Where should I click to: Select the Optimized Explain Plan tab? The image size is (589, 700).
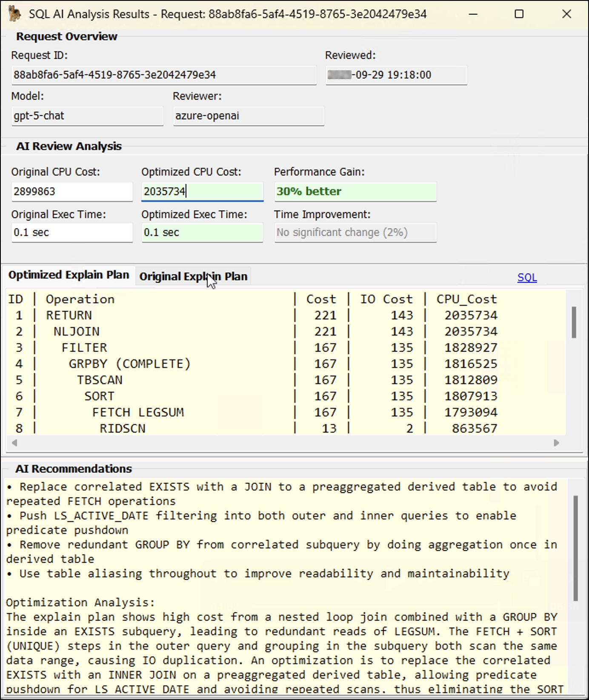(69, 275)
